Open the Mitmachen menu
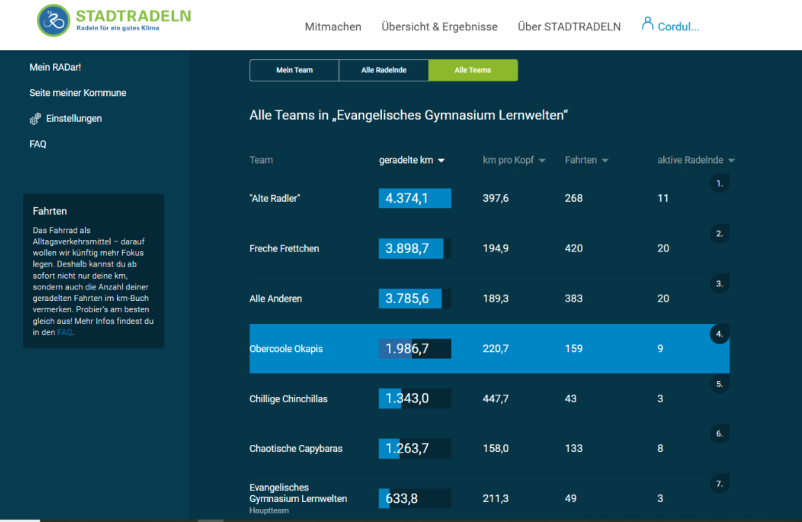The image size is (802, 522). [333, 27]
